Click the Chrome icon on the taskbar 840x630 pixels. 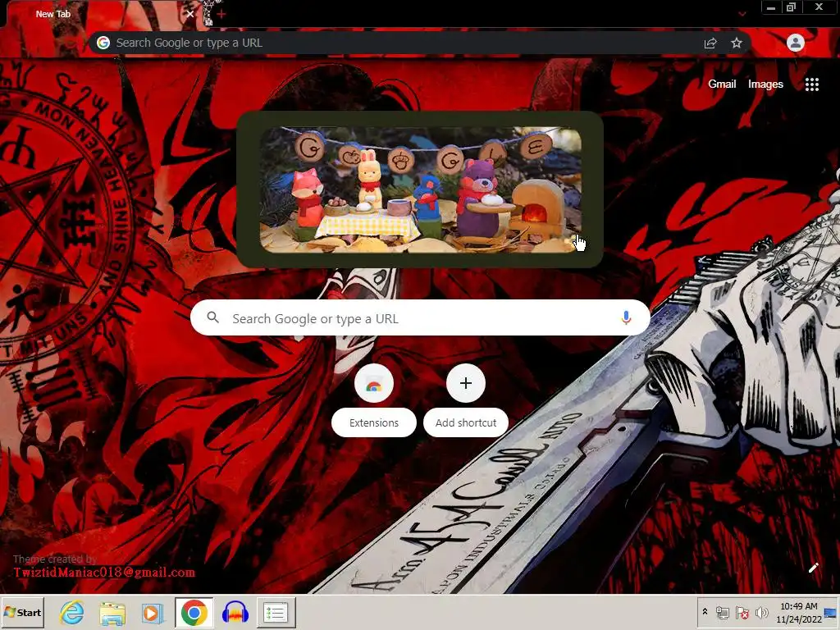[194, 612]
